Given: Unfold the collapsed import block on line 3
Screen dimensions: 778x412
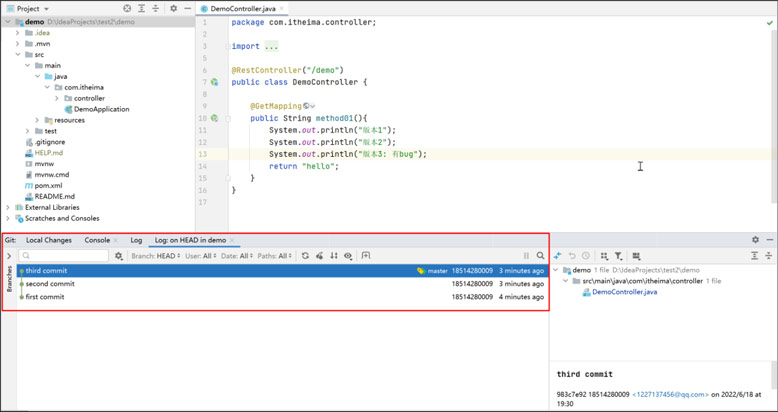Looking at the screenshot, I should pos(228,46).
